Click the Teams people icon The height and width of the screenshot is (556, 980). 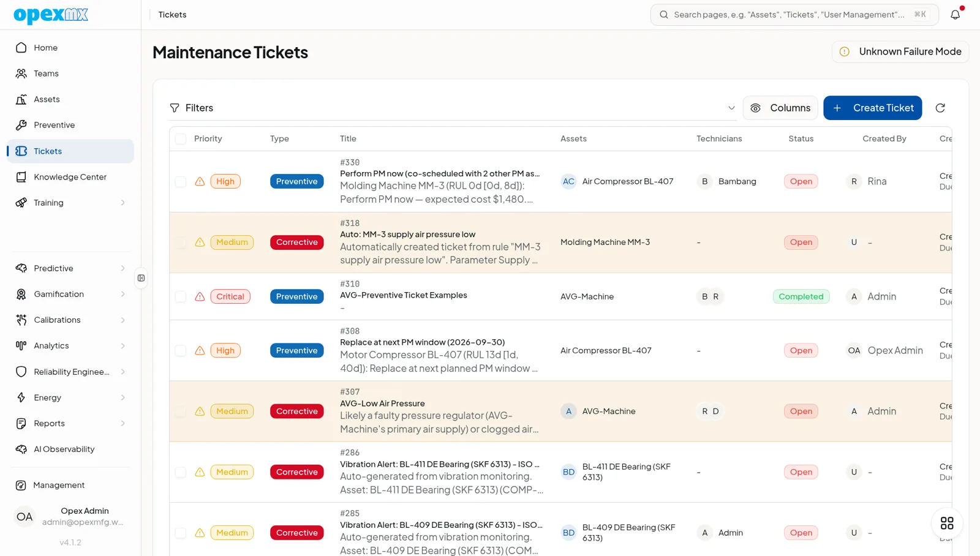[21, 73]
